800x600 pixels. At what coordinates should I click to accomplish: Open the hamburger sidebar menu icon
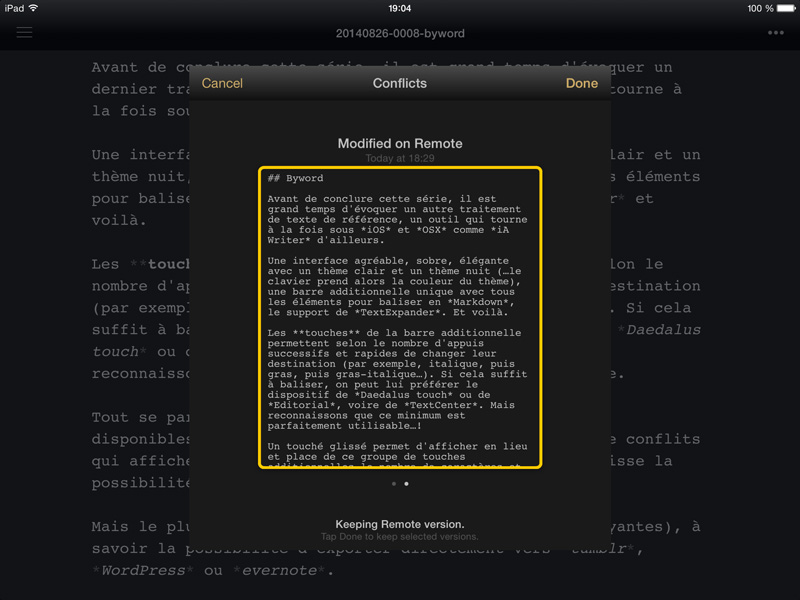click(x=24, y=33)
